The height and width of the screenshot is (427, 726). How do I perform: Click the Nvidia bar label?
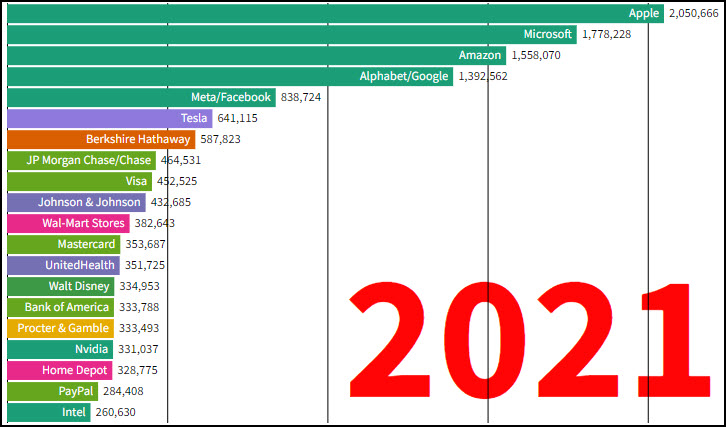pyautogui.click(x=92, y=349)
